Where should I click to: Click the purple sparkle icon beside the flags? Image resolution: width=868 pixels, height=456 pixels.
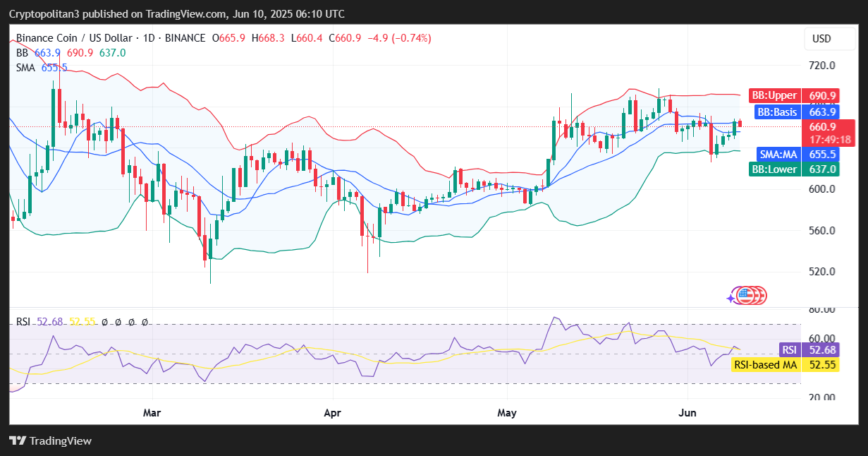731,299
